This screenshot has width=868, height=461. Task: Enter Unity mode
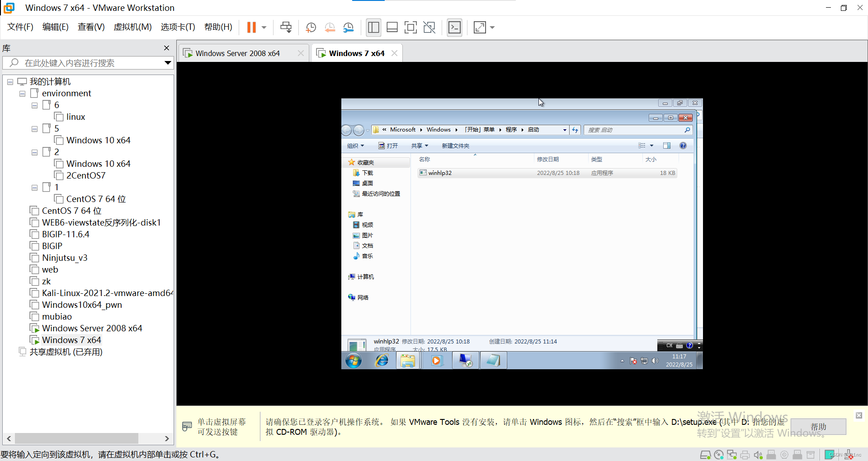click(429, 28)
